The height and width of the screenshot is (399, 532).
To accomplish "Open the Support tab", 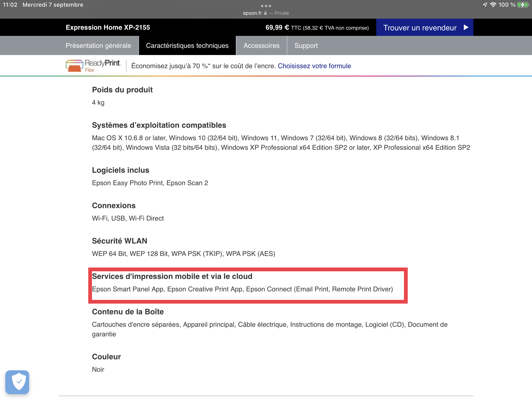I will coord(306,45).
